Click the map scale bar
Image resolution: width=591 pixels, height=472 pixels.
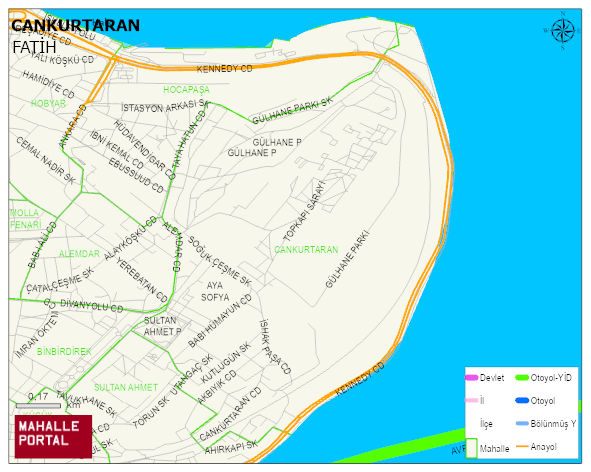[x=38, y=406]
